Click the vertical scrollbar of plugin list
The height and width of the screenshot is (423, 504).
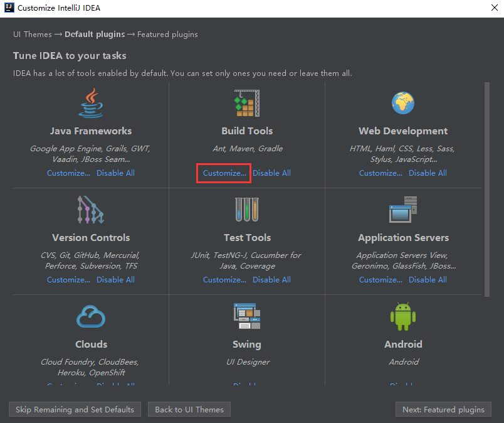coord(487,190)
